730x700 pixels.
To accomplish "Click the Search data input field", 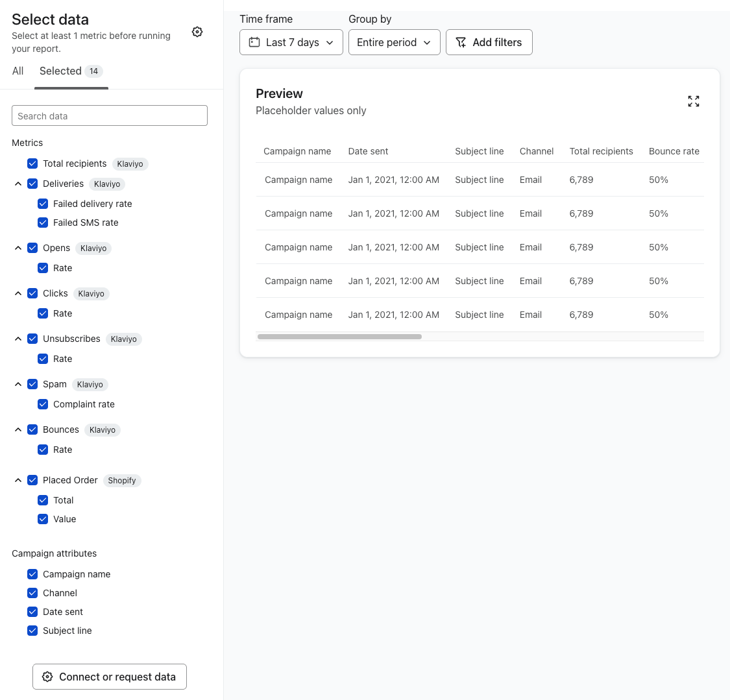I will pos(110,115).
